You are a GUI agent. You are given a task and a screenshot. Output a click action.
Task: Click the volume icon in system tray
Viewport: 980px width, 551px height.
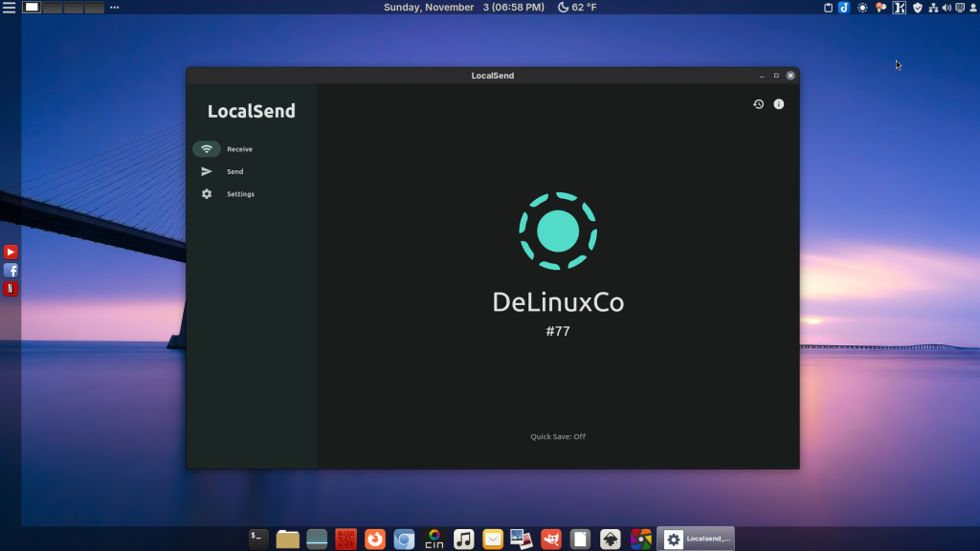click(x=947, y=8)
